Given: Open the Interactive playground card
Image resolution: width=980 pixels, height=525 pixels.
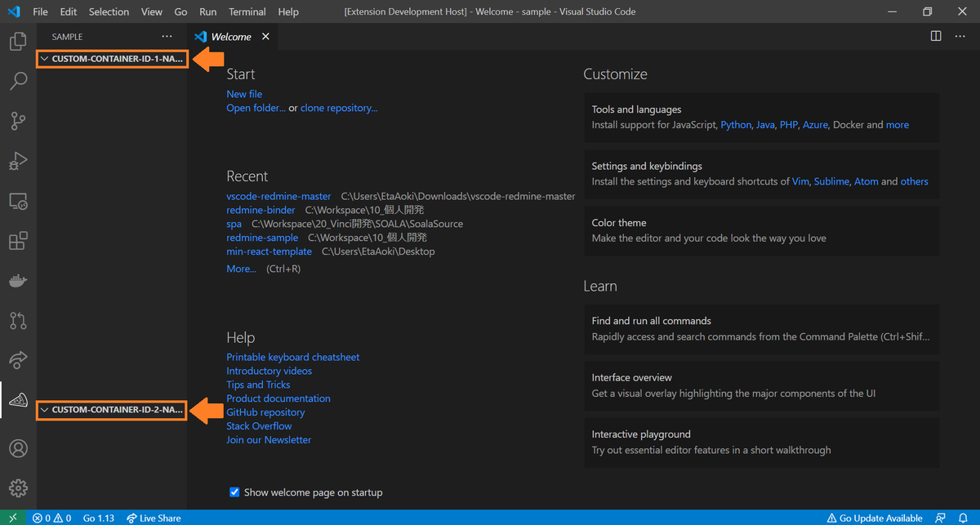Looking at the screenshot, I should (x=761, y=442).
